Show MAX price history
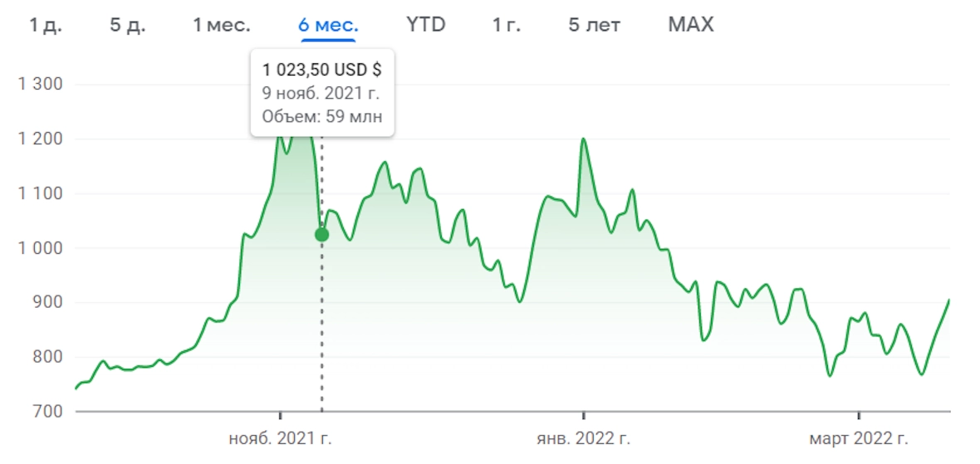Image resolution: width=980 pixels, height=464 pixels. pyautogui.click(x=691, y=25)
